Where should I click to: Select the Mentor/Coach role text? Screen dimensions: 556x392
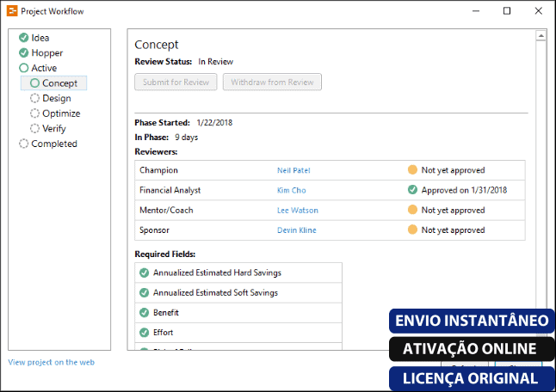coord(166,211)
